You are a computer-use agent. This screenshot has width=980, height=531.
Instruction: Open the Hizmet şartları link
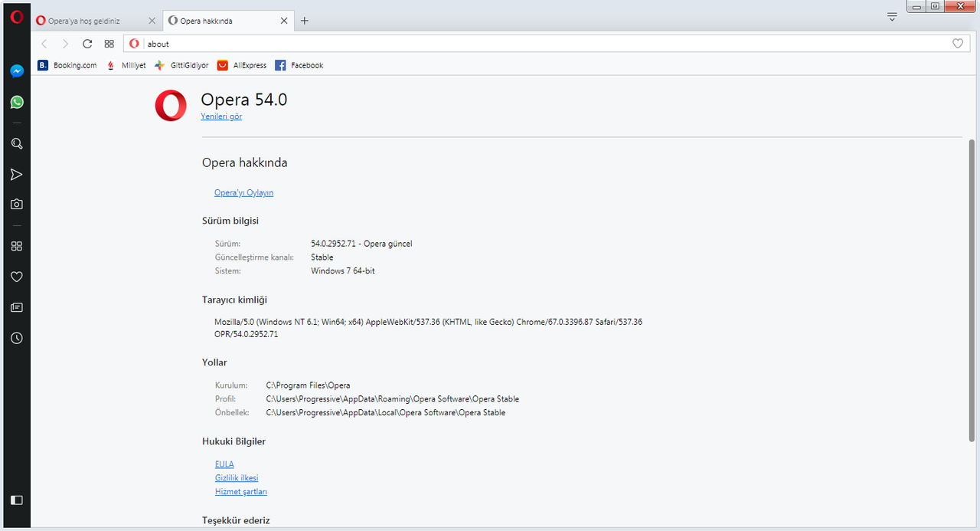[x=241, y=492]
